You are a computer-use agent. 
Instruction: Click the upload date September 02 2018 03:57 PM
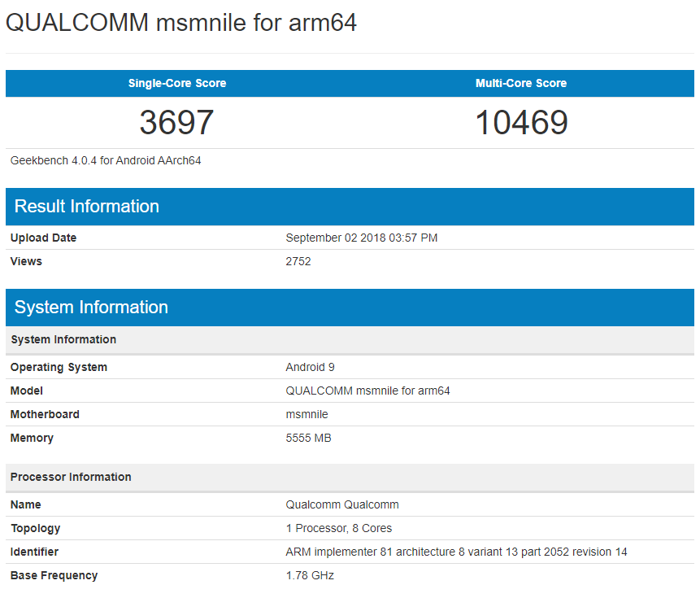(x=362, y=238)
